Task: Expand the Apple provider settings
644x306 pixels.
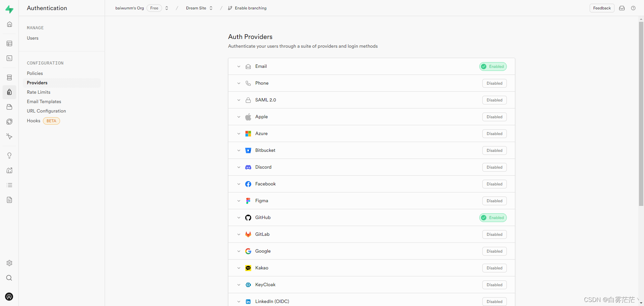Action: pos(238,117)
